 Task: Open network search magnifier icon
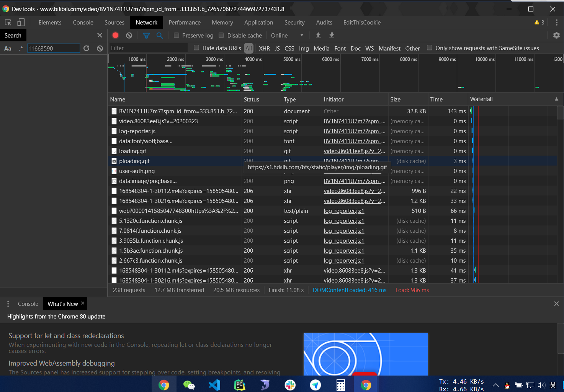(160, 35)
